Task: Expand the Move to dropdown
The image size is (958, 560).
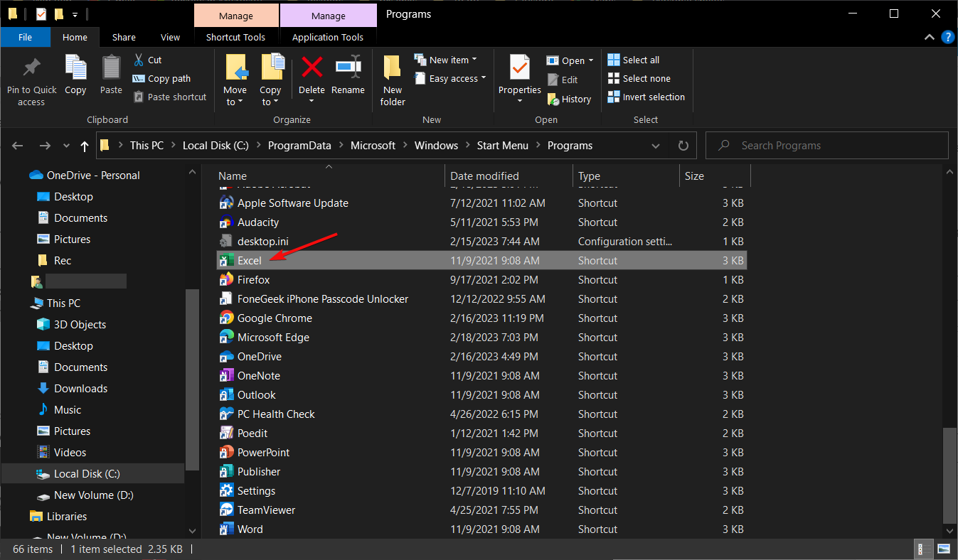Action: coord(235,102)
